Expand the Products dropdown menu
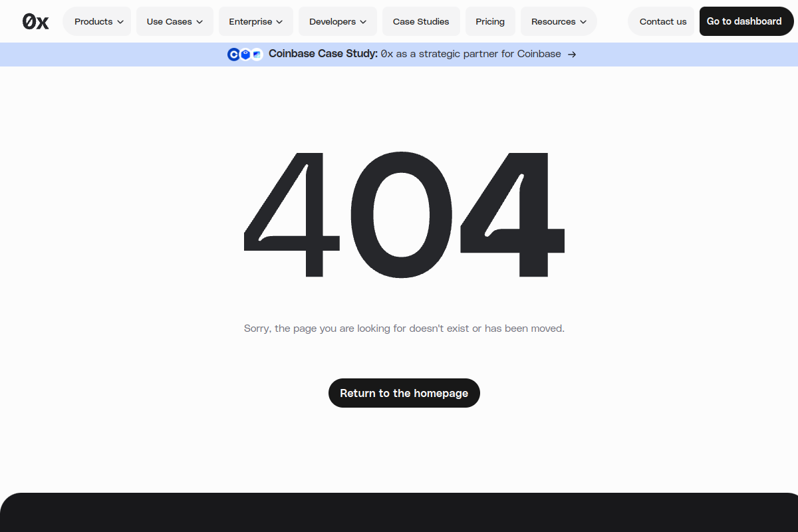 [97, 21]
